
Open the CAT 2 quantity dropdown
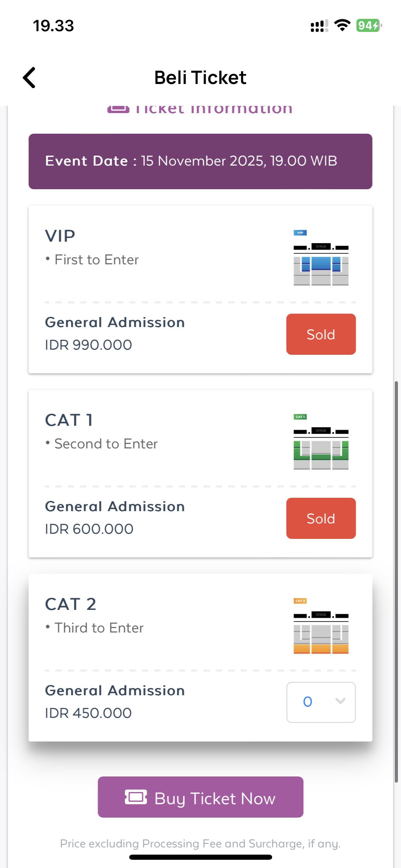pos(321,702)
